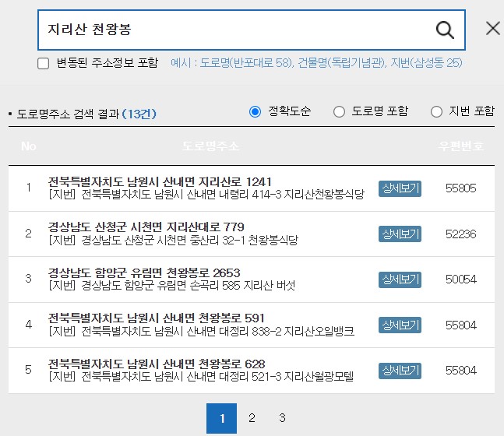Image resolution: width=504 pixels, height=436 pixels.
Task: Select address 전북특별자치도 남원시 산내면 지리산로 1241
Action: pyautogui.click(x=160, y=182)
